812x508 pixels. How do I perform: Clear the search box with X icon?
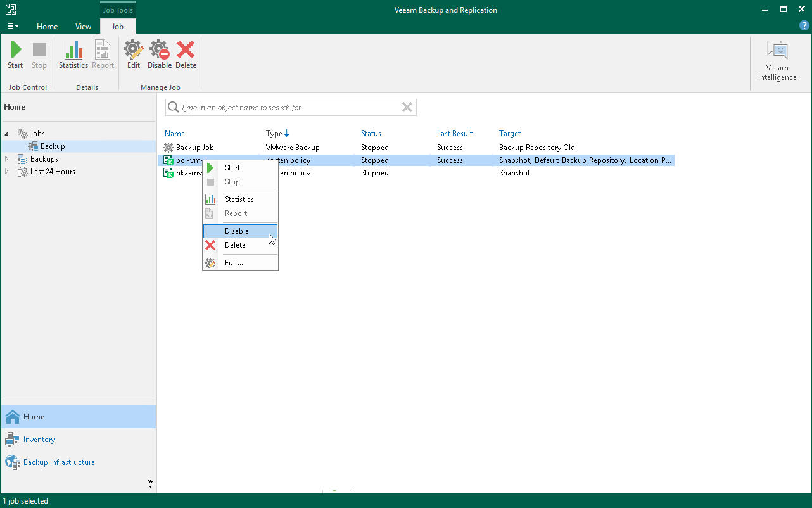pyautogui.click(x=407, y=108)
